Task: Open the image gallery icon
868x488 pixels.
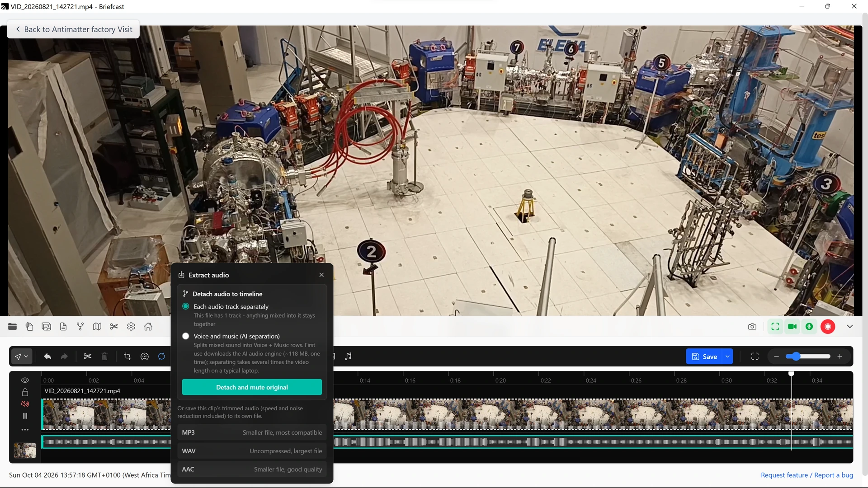Action: click(x=46, y=326)
